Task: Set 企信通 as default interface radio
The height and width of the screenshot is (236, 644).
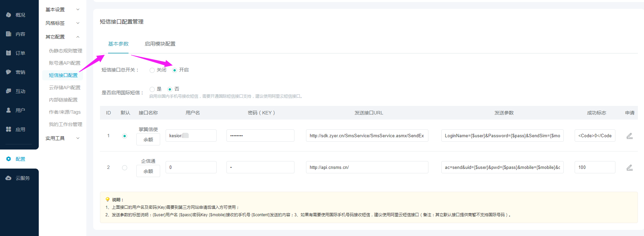Action: coord(124,168)
